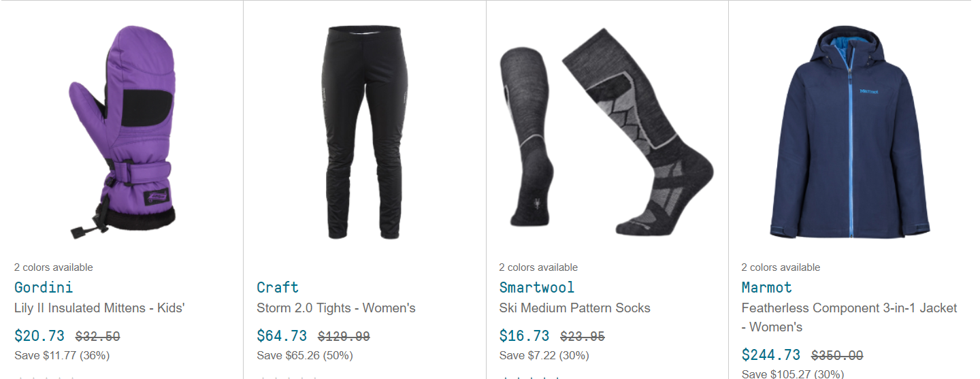Open Lily II Insulated Mittens - Kids' title
980x379 pixels.
click(99, 308)
